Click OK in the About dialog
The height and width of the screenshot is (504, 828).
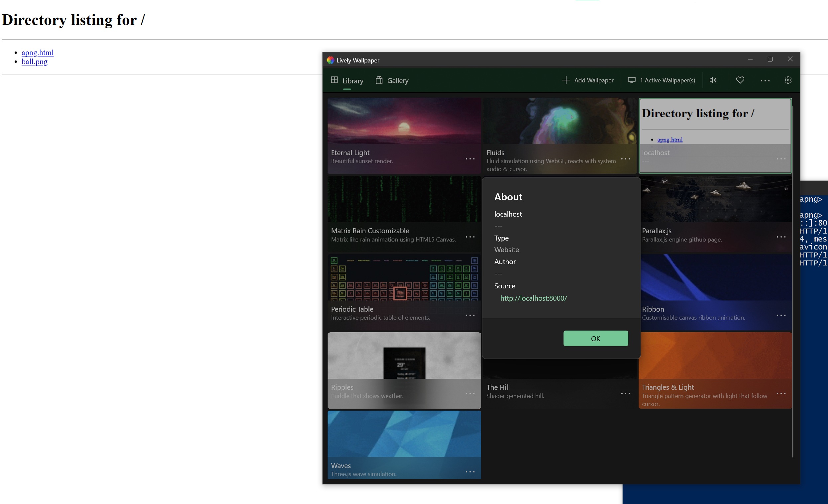595,338
